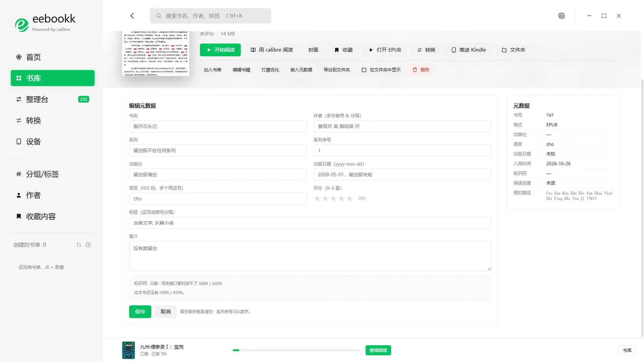Click the 转换 button in the book toolbar
Image resolution: width=644 pixels, height=362 pixels.
pyautogui.click(x=426, y=50)
